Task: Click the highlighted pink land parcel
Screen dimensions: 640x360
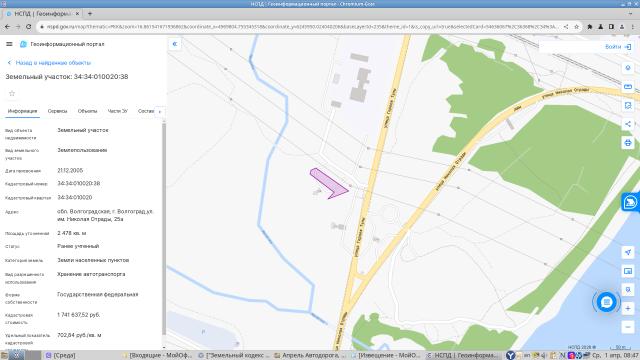Action: pos(328,183)
